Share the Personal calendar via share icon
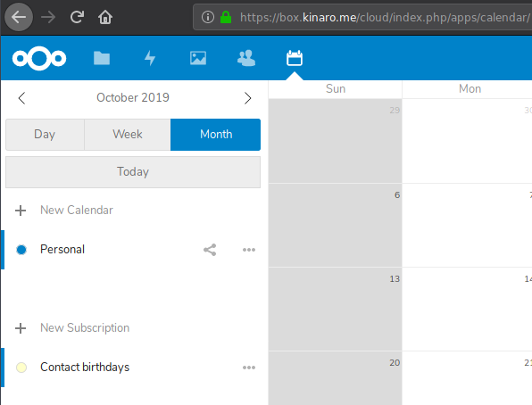This screenshot has height=405, width=532. point(210,250)
